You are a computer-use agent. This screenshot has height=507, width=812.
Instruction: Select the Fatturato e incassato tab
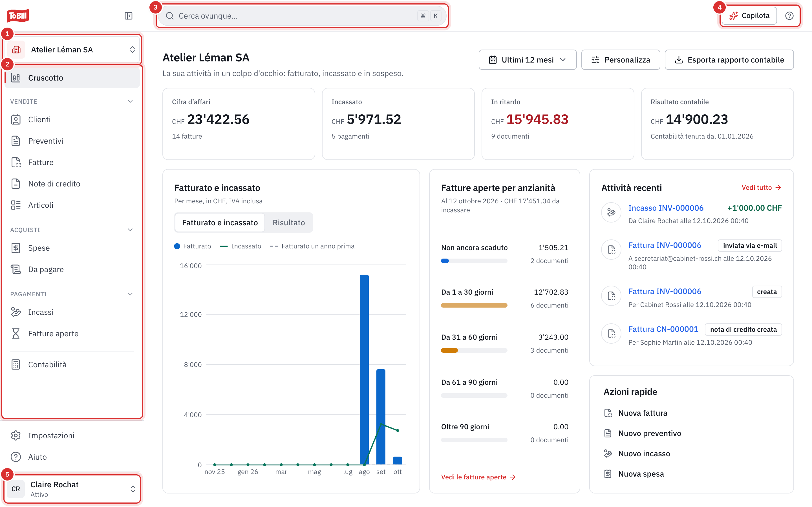tap(220, 223)
